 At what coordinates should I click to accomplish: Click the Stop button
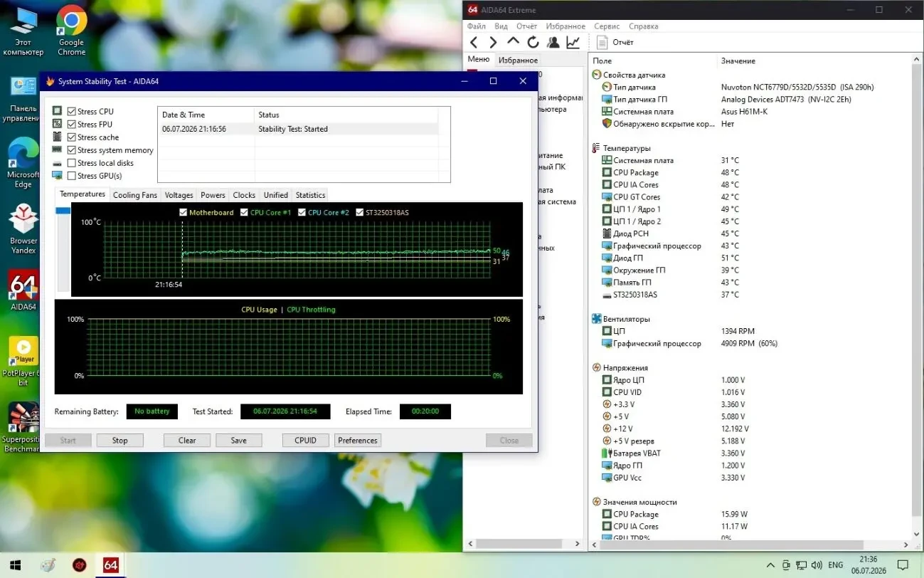coord(120,440)
